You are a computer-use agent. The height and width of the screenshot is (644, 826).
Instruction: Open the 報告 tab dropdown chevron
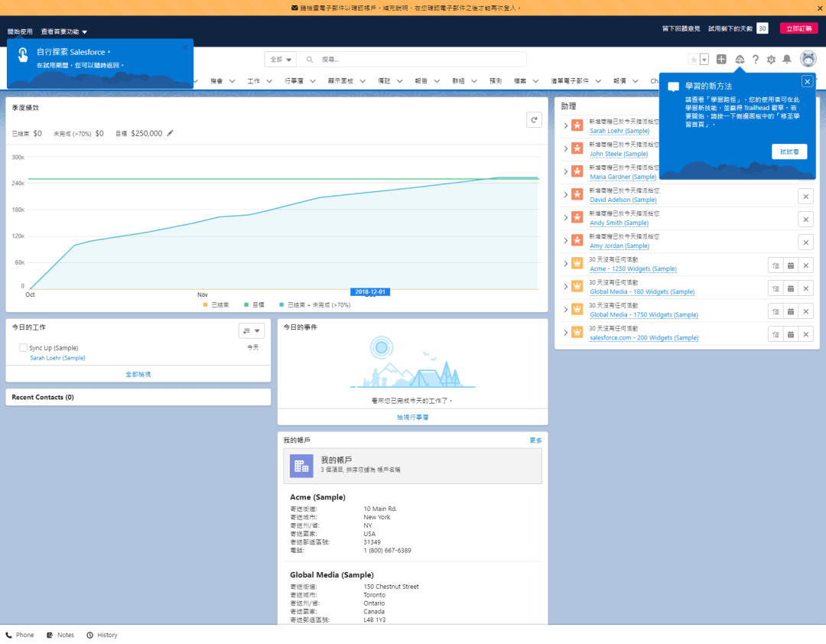click(437, 81)
